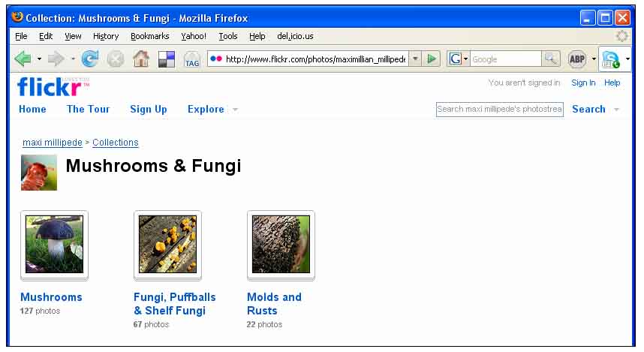
Task: Click the del.icio.us bookmarks icon
Action: click(x=166, y=59)
